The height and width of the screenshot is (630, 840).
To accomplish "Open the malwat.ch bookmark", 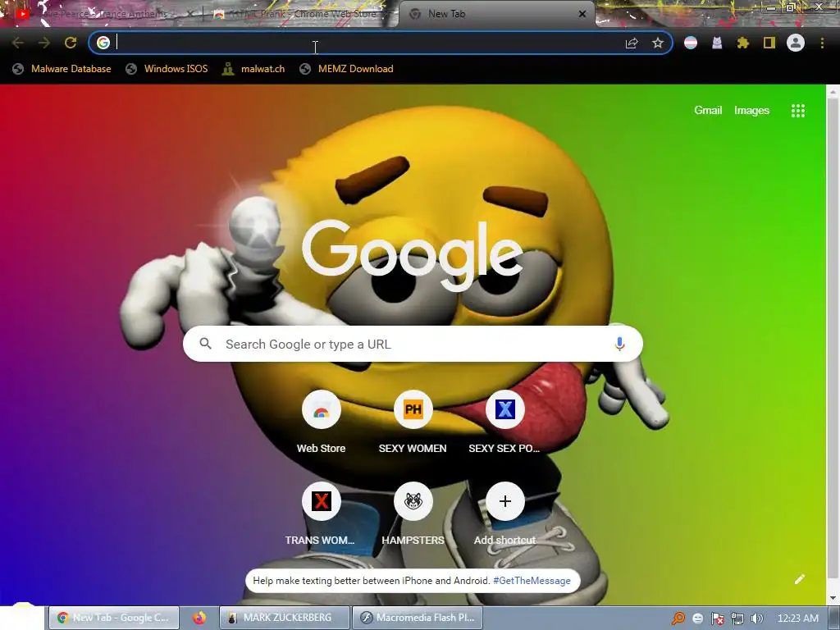I will [x=254, y=69].
